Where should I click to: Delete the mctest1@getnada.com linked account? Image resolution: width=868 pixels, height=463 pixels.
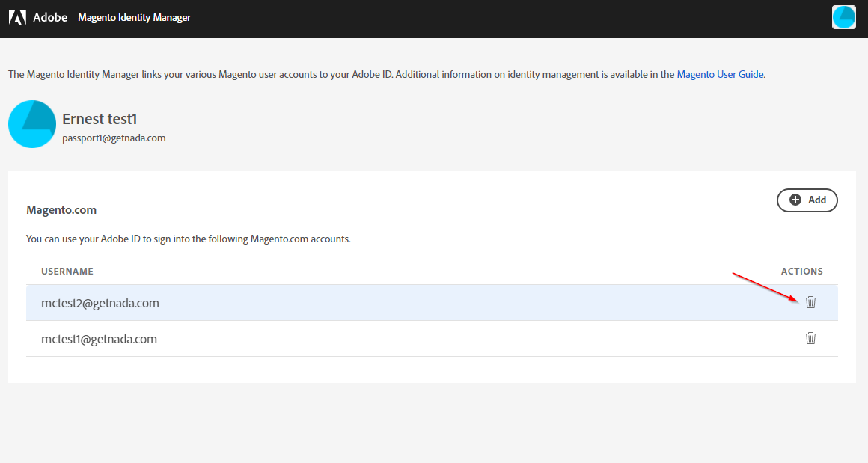[x=810, y=338]
